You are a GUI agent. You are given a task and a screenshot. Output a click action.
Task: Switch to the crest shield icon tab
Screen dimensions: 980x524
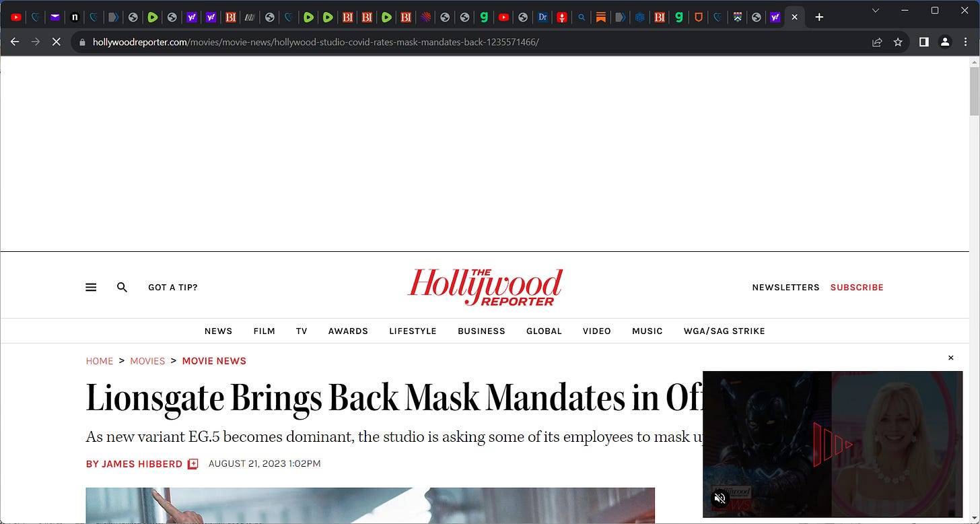(738, 18)
